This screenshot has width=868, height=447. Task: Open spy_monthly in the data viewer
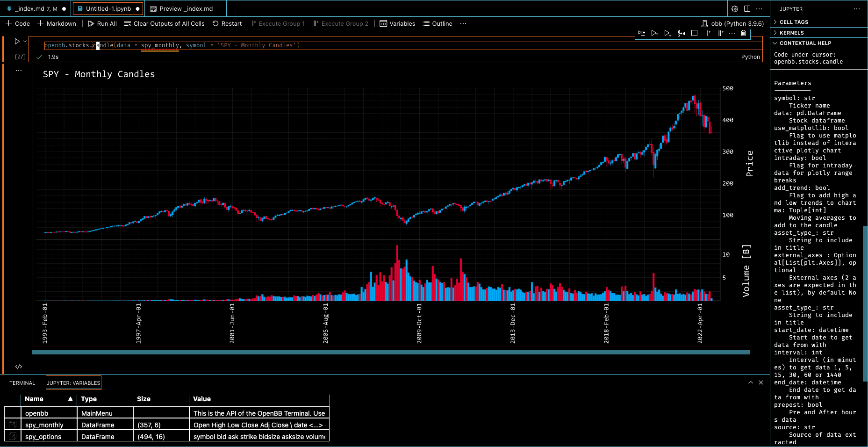pyautogui.click(x=13, y=425)
